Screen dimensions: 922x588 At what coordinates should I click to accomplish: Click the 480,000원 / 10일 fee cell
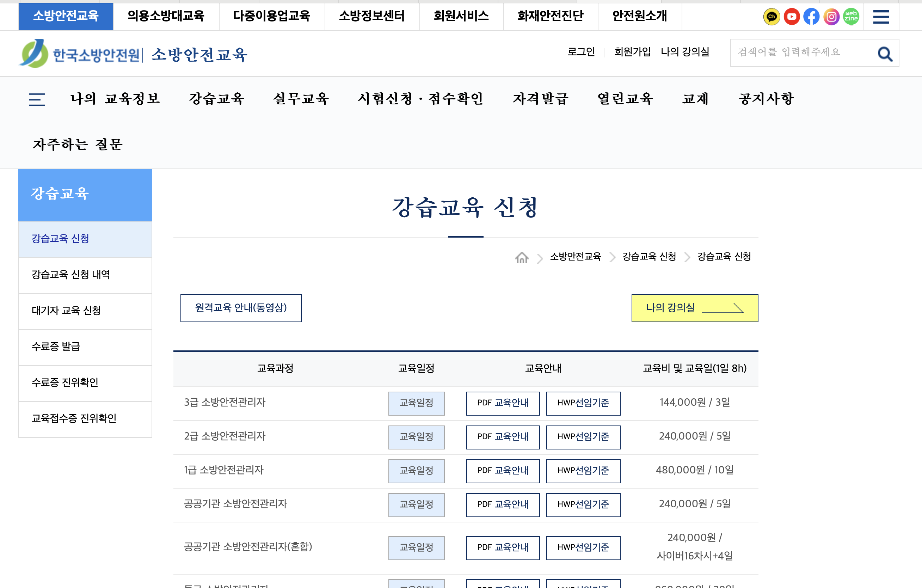point(695,470)
